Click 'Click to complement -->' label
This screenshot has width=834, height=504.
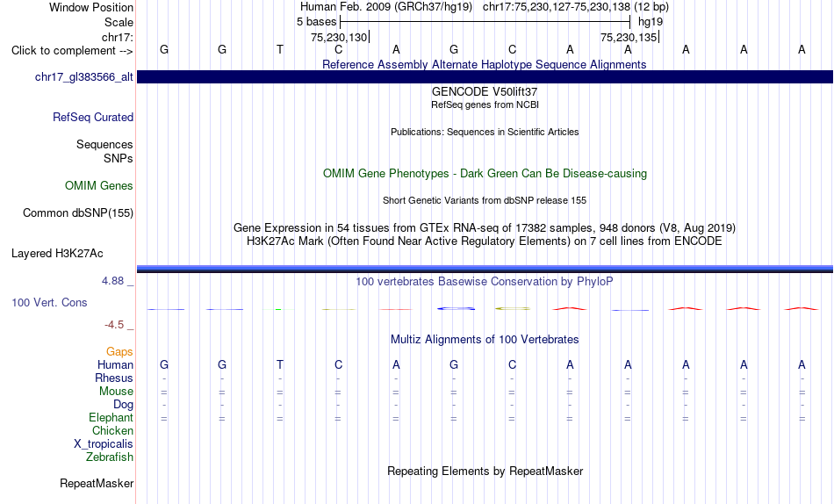[72, 51]
